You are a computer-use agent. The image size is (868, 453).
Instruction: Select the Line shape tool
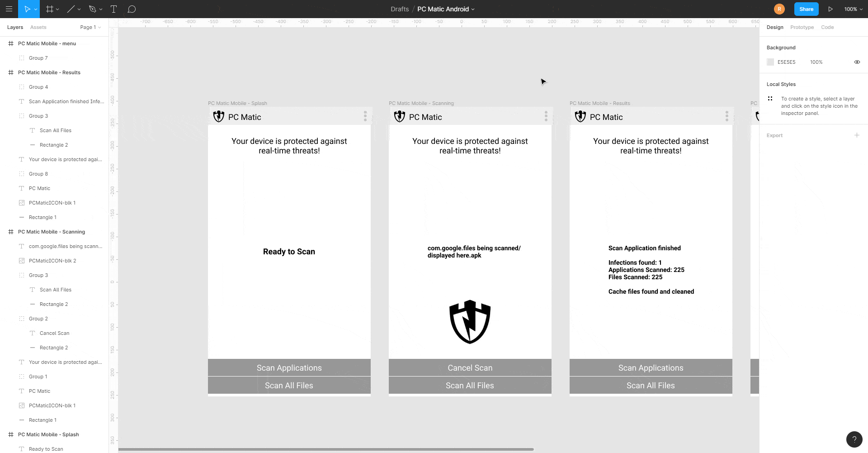pos(71,9)
